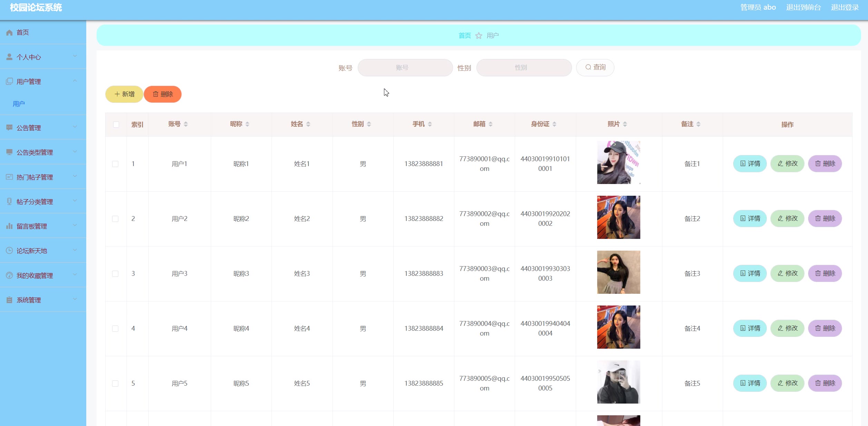Viewport: 868px width, 426px height.
Task: Check the box for 用户1 row
Action: (x=115, y=164)
